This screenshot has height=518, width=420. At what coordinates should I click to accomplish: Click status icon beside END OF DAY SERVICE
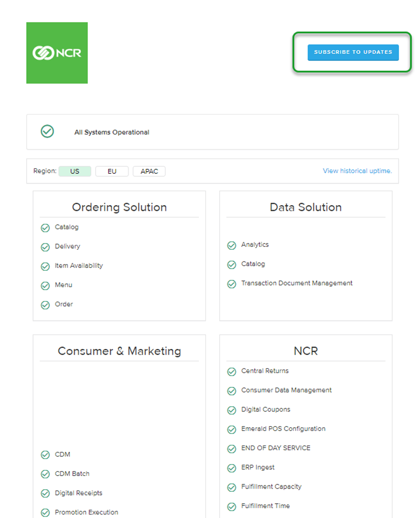pos(232,449)
